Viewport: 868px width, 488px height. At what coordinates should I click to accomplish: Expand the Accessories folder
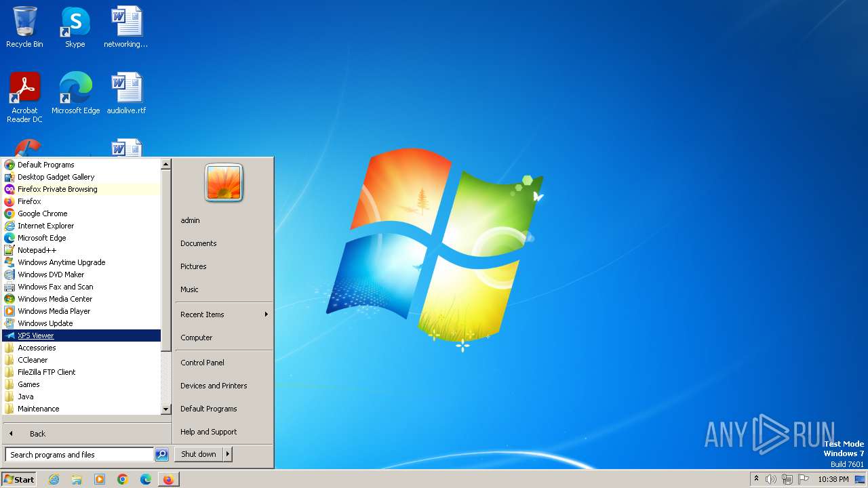(81, 348)
